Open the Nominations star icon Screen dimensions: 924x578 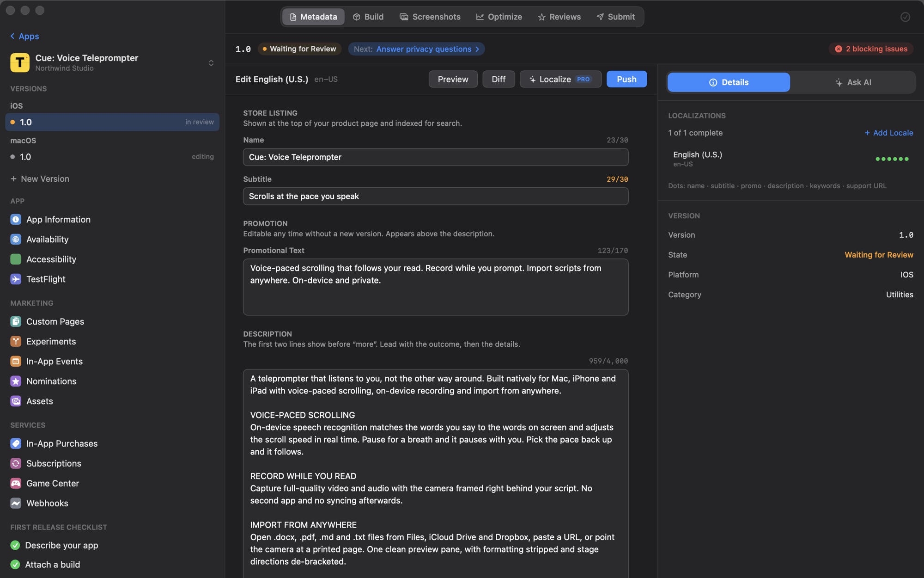coord(16,381)
